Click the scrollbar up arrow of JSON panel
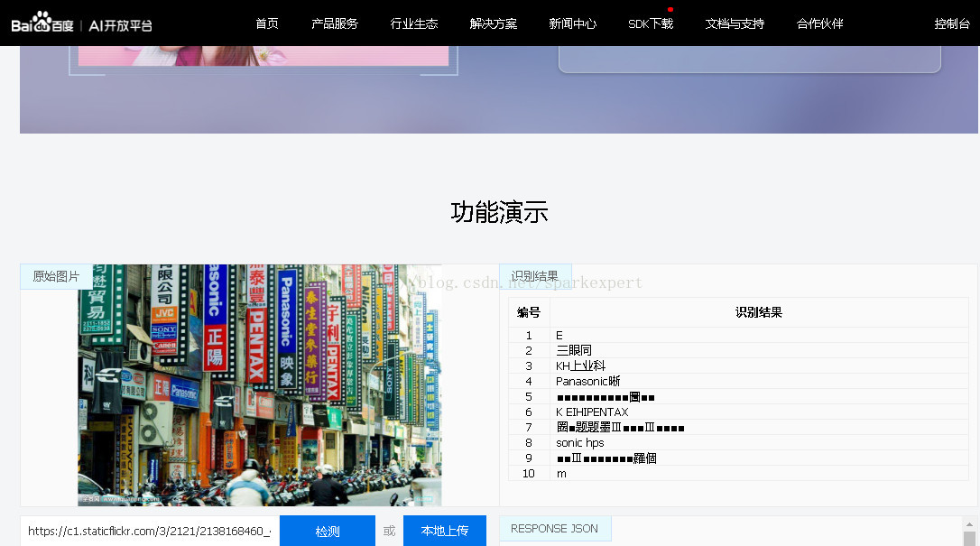Screen dimensions: 980x546 pyautogui.click(x=969, y=524)
